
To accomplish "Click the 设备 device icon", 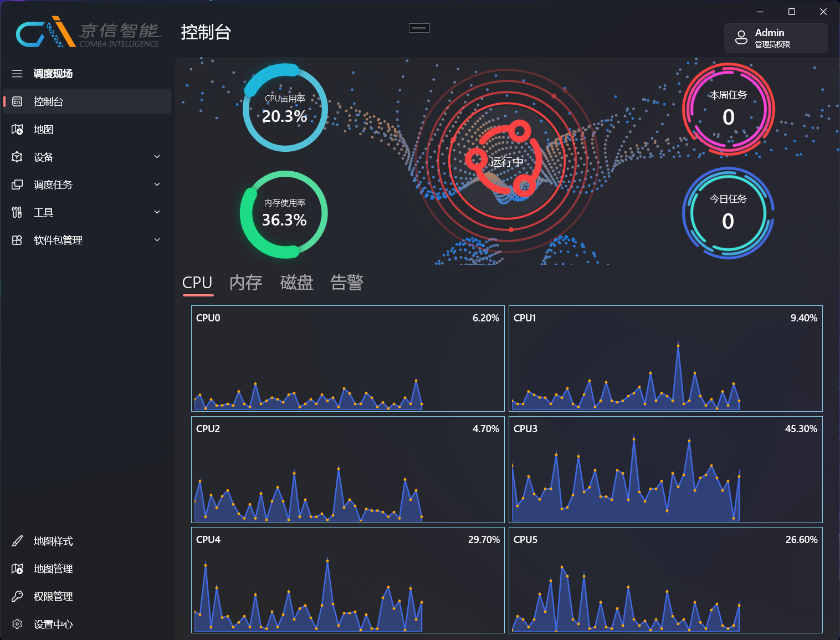I will tap(17, 157).
